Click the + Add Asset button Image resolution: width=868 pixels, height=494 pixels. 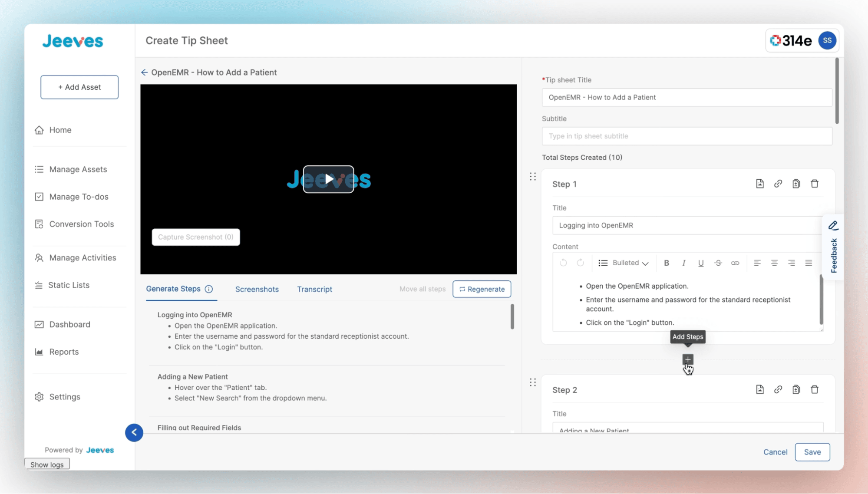tap(79, 87)
